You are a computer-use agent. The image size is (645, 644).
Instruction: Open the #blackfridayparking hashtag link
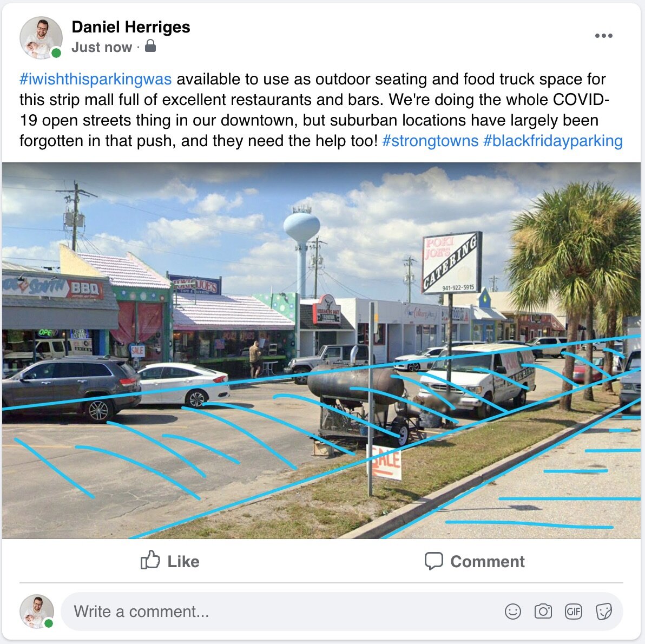553,141
